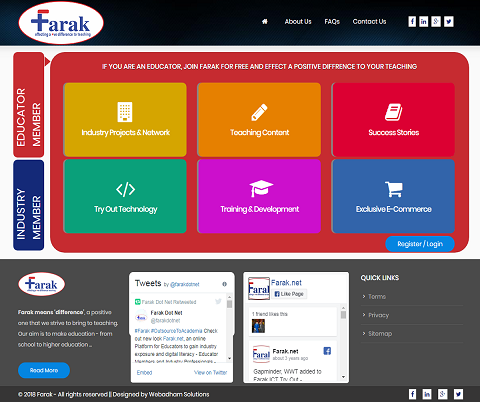Click the Read More button
The width and height of the screenshot is (480, 402).
(x=44, y=370)
